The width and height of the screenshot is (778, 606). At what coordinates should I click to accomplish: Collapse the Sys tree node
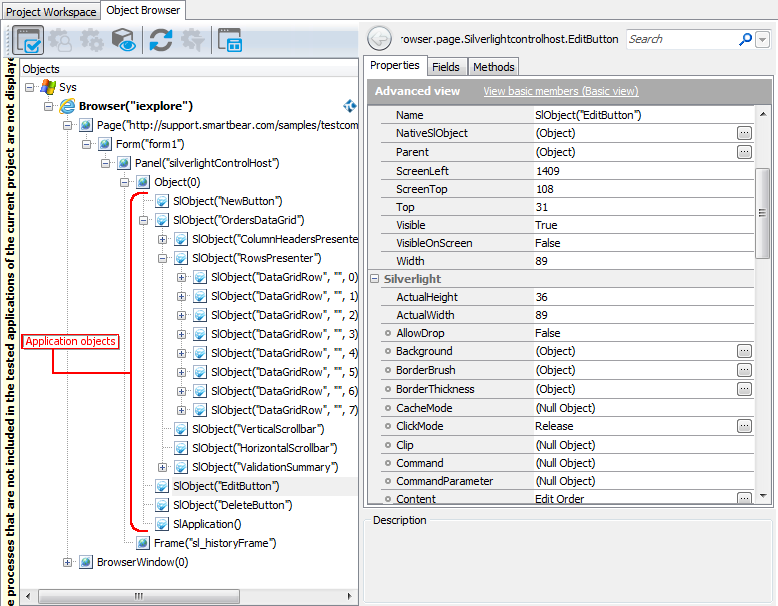coord(30,88)
